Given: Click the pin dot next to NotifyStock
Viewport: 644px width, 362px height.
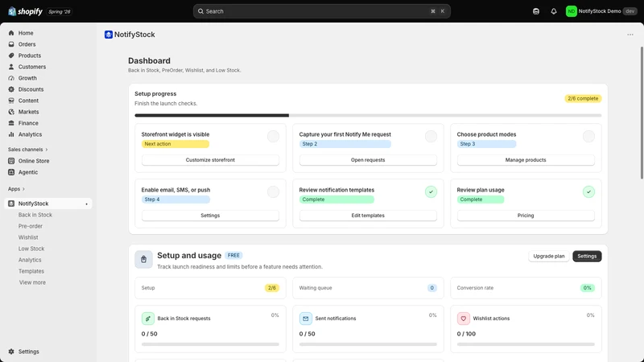Looking at the screenshot, I should (x=86, y=204).
